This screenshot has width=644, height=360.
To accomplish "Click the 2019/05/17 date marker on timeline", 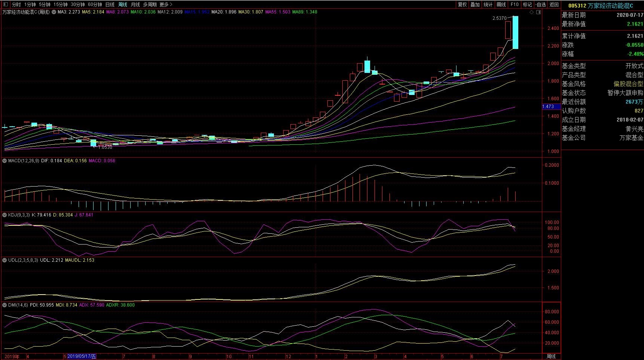I will 82,356.
